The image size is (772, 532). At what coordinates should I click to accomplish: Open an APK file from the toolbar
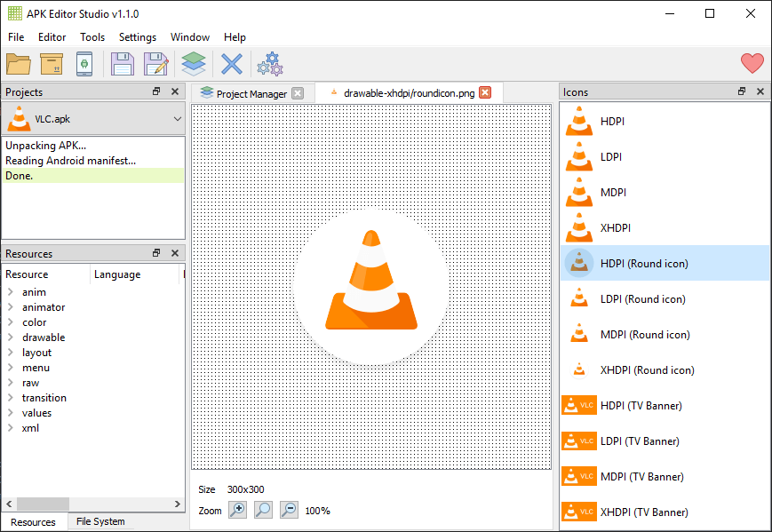click(x=20, y=64)
